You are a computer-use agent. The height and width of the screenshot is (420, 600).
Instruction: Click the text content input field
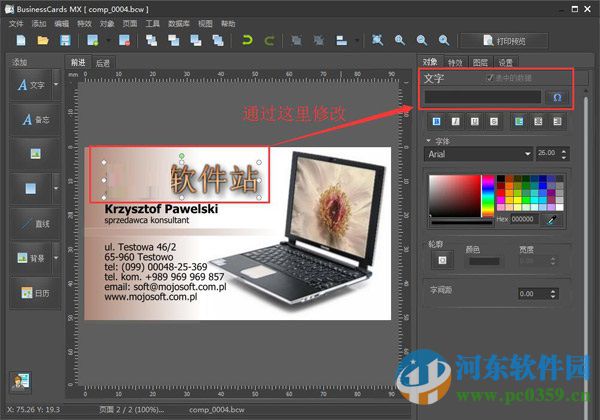click(483, 97)
